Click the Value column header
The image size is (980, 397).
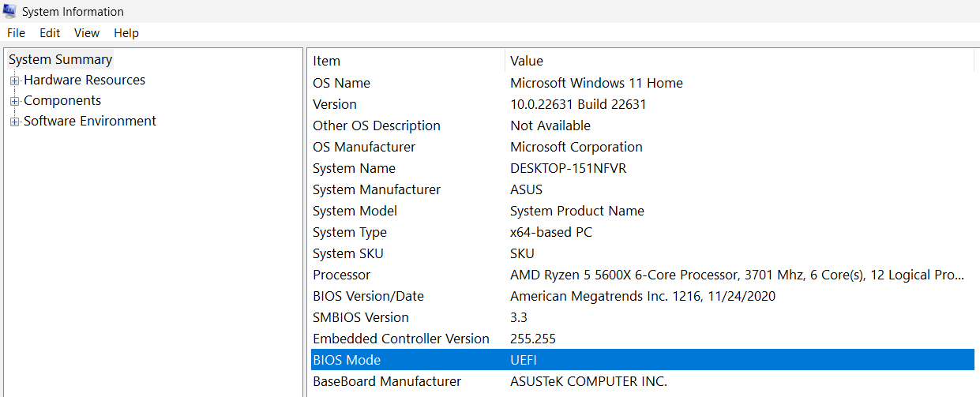pyautogui.click(x=527, y=61)
